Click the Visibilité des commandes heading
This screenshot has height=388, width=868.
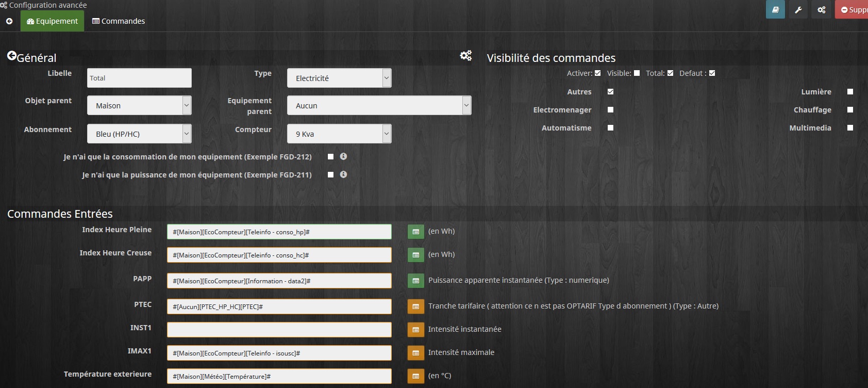[551, 58]
